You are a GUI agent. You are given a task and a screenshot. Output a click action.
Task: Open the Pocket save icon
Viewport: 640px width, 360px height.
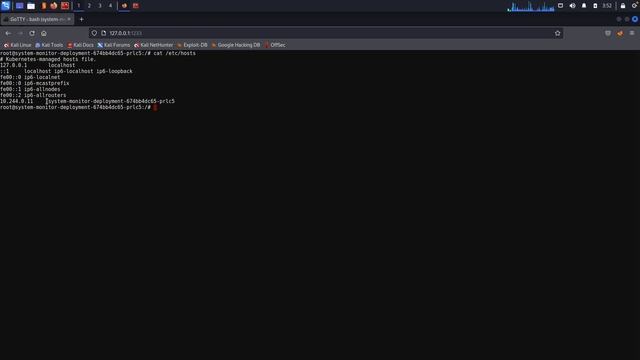[x=608, y=33]
